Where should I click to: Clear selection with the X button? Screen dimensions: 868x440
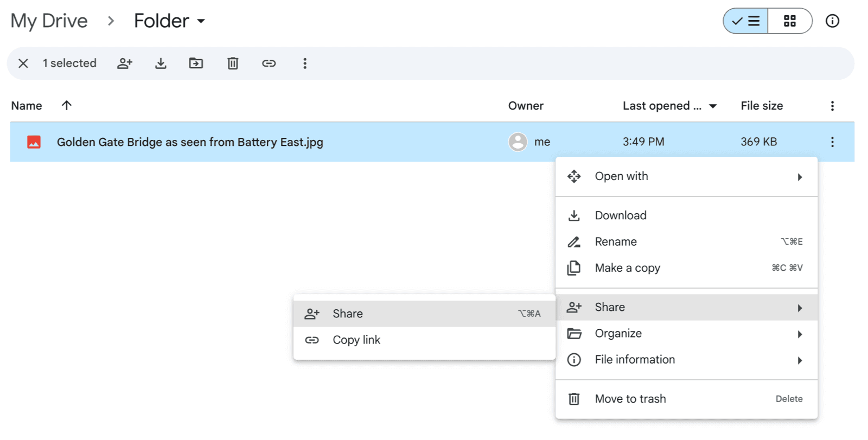click(x=23, y=63)
